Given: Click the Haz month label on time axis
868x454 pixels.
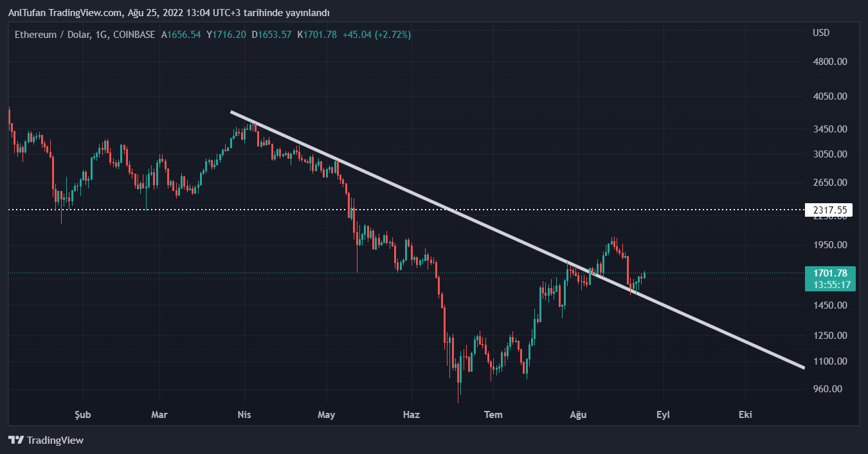Looking at the screenshot, I should point(411,415).
